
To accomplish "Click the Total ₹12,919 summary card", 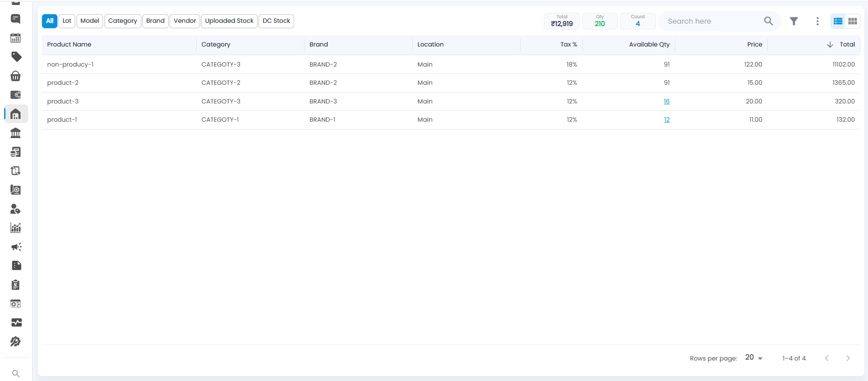I will [x=562, y=21].
